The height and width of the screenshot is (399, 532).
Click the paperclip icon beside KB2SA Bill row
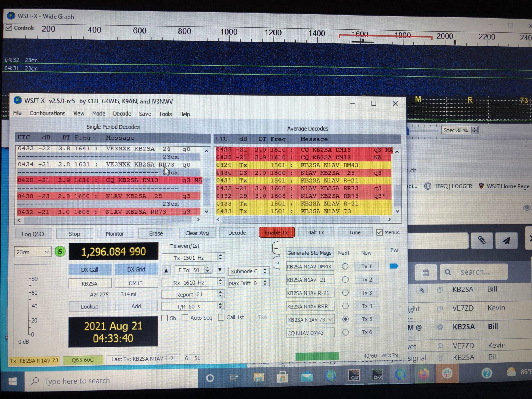421,290
